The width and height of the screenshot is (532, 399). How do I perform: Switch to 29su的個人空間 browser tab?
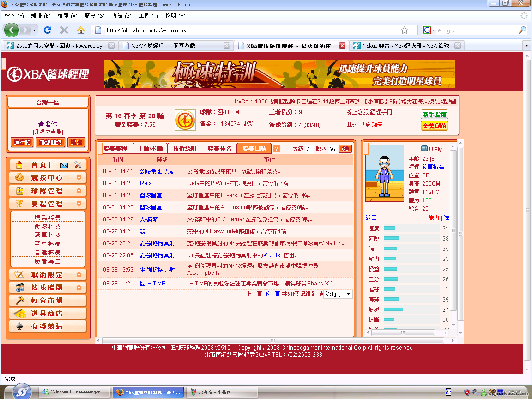pyautogui.click(x=60, y=45)
